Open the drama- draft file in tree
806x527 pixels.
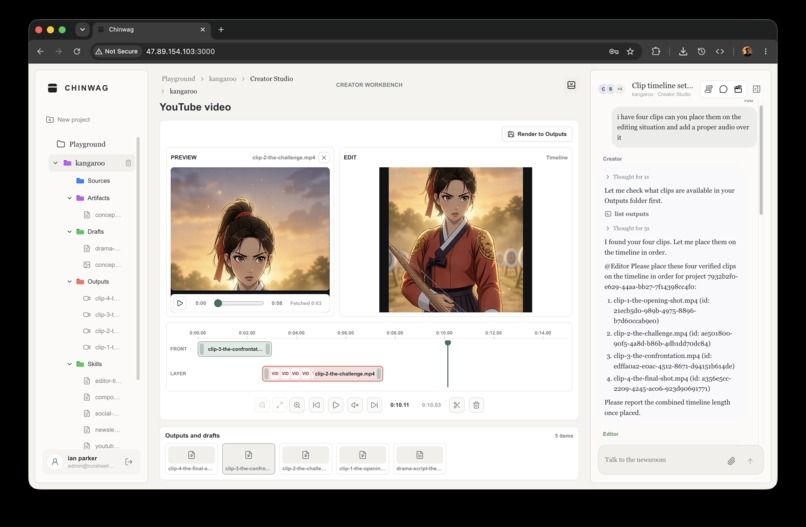coord(102,249)
